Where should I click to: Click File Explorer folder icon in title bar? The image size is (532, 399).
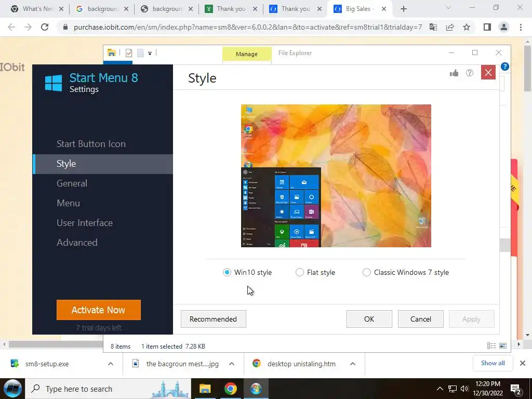tap(112, 52)
